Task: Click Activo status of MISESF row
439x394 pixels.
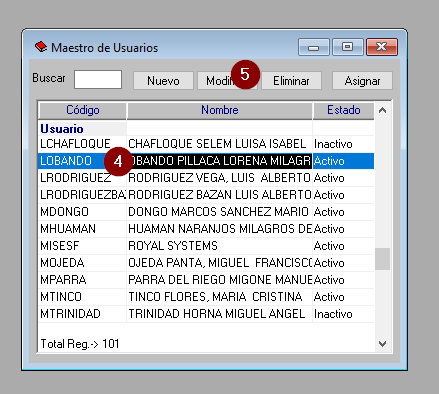Action: (x=329, y=246)
